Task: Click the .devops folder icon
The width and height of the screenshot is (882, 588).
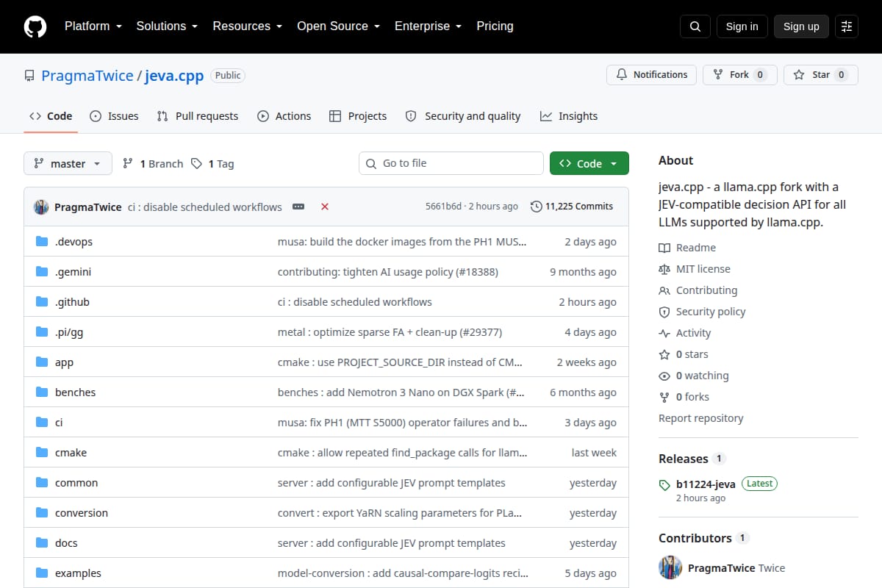Action: [42, 242]
